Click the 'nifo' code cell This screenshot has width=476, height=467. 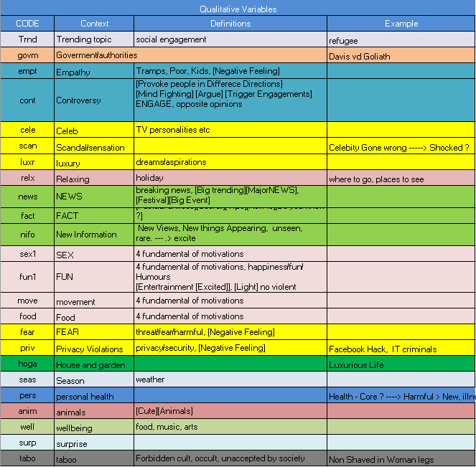click(x=27, y=234)
